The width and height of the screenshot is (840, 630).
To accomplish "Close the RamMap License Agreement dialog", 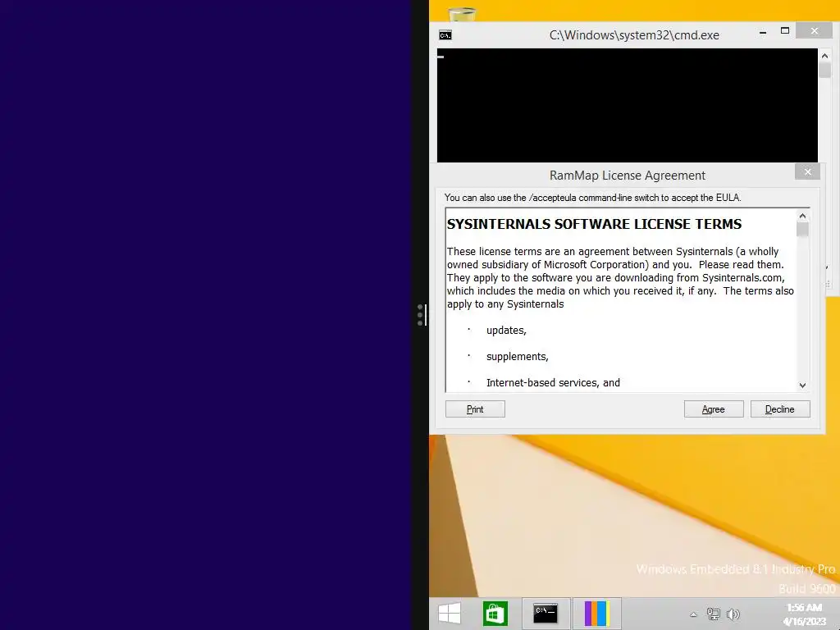I will (x=807, y=172).
